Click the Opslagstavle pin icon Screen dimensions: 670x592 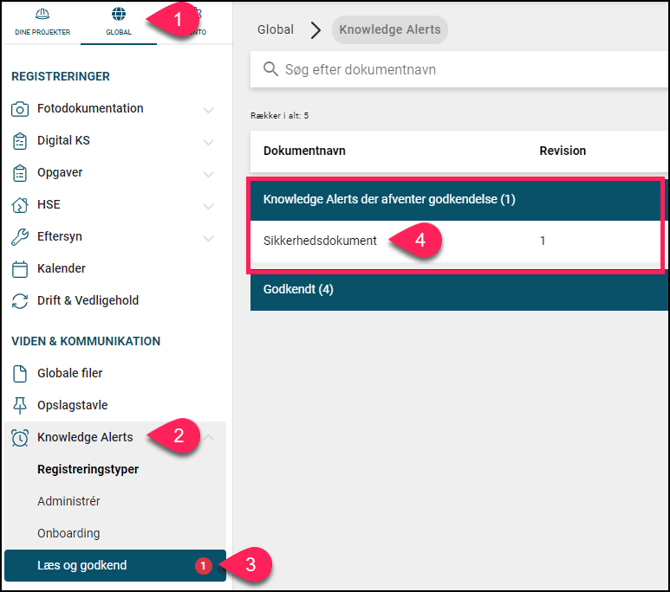click(19, 405)
